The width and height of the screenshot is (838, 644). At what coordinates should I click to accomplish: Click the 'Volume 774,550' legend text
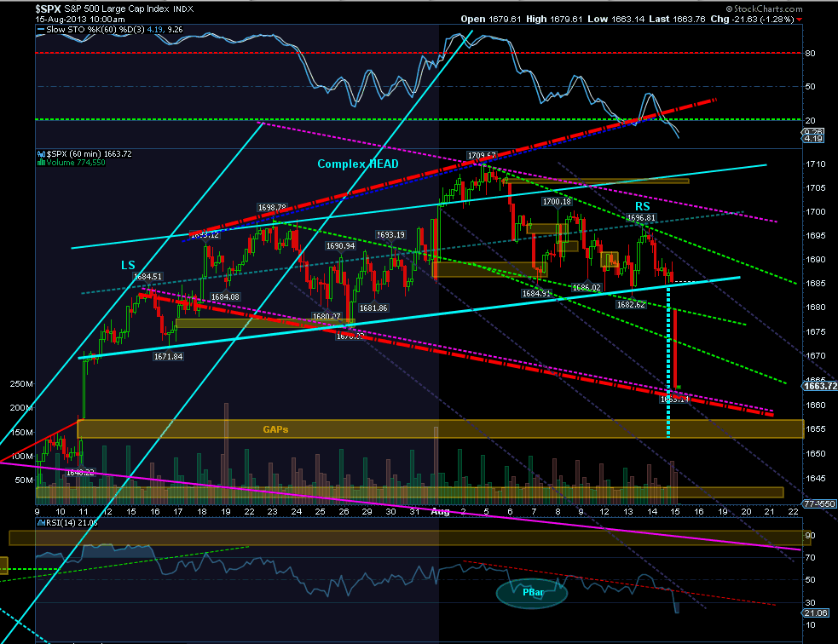76,163
